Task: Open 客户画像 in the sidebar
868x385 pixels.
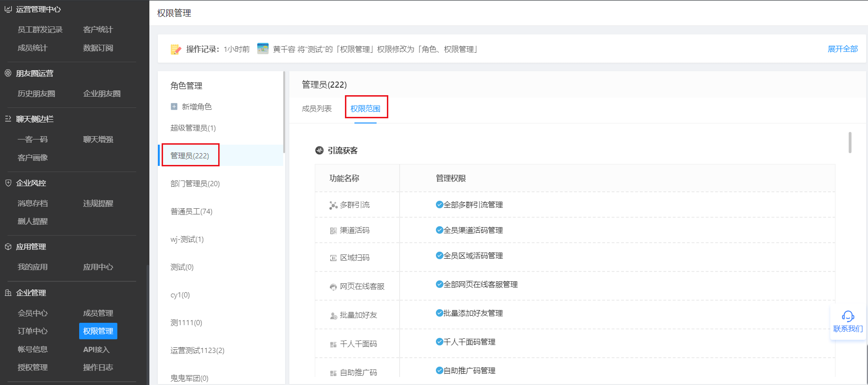Action: pos(33,157)
